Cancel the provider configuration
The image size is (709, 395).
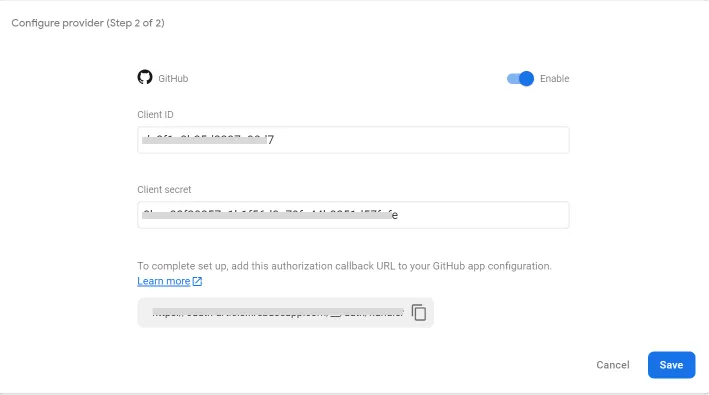(613, 365)
